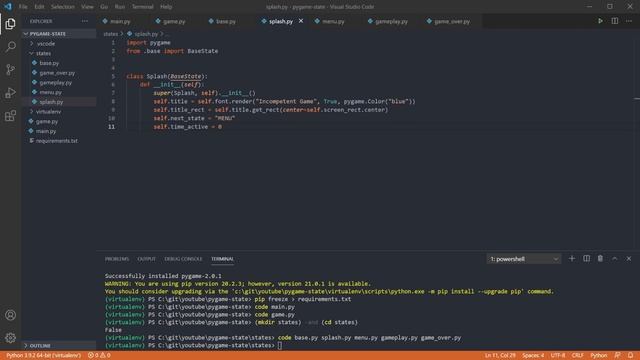The height and width of the screenshot is (360, 640).
Task: Open the Go menu
Action: pyautogui.click(x=104, y=7)
